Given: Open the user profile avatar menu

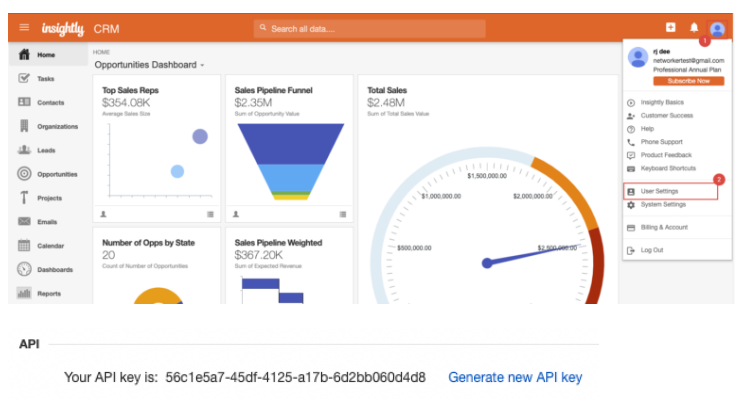Looking at the screenshot, I should (x=717, y=28).
